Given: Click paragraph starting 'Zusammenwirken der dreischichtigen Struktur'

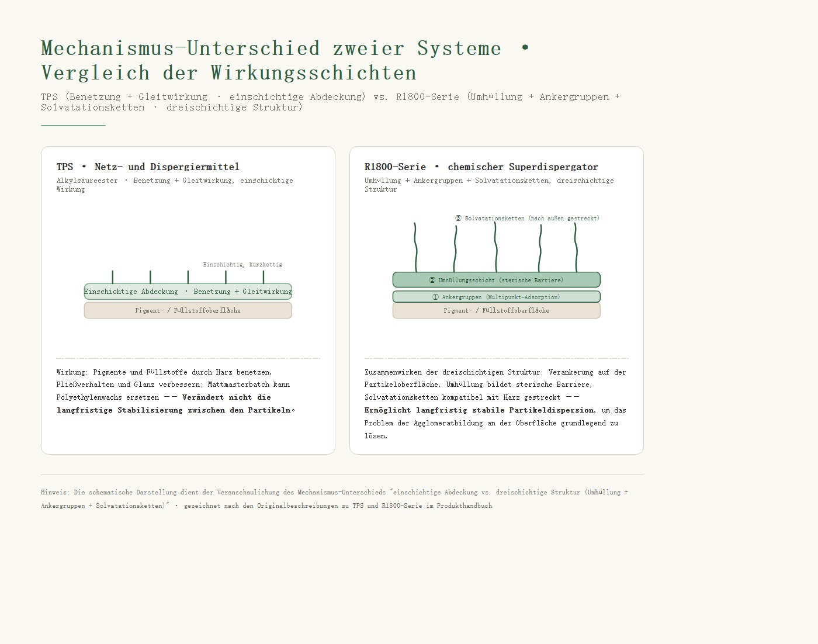Looking at the screenshot, I should pyautogui.click(x=495, y=404).
